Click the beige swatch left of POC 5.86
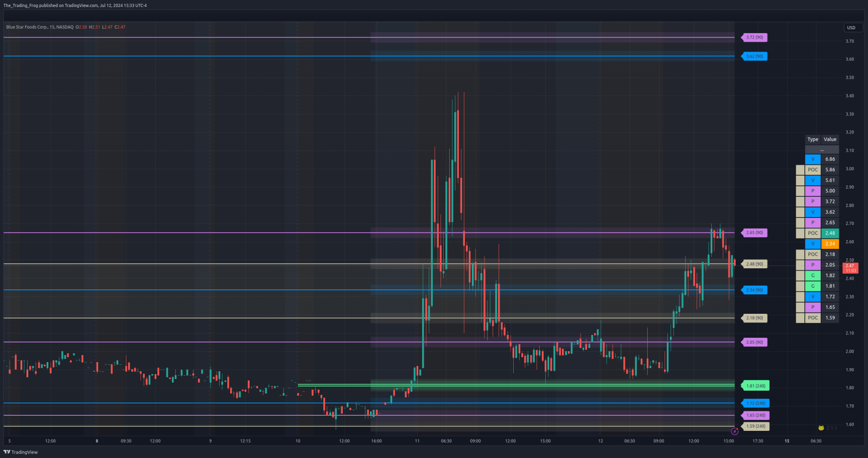Viewport: 868px width, 458px height. coord(800,170)
